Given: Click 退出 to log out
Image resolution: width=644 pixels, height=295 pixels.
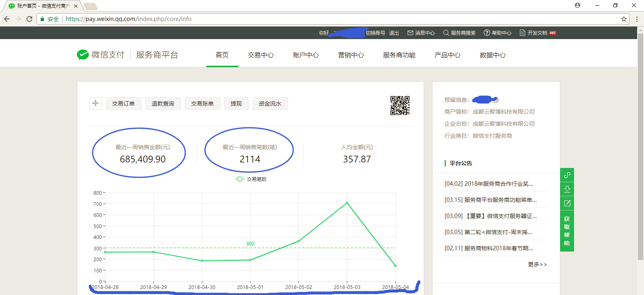Looking at the screenshot, I should (x=394, y=33).
